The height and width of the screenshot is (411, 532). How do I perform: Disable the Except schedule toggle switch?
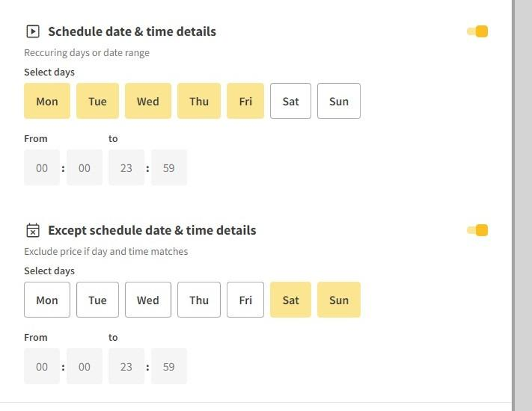pos(477,230)
